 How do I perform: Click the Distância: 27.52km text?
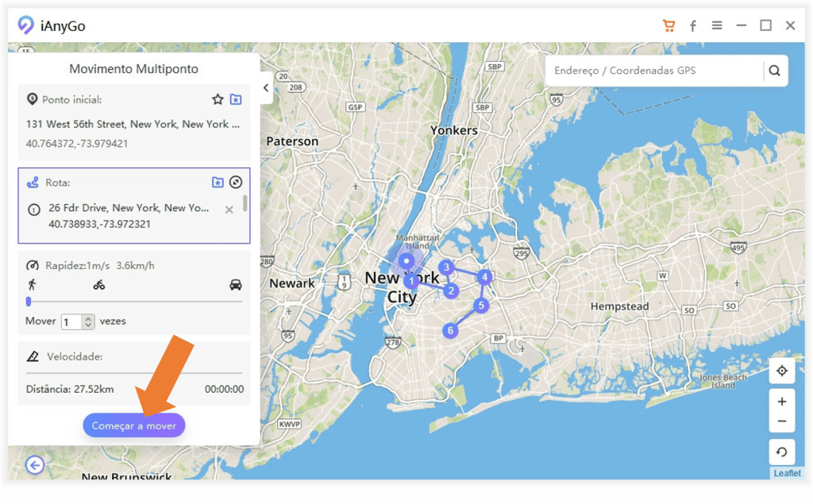(70, 389)
